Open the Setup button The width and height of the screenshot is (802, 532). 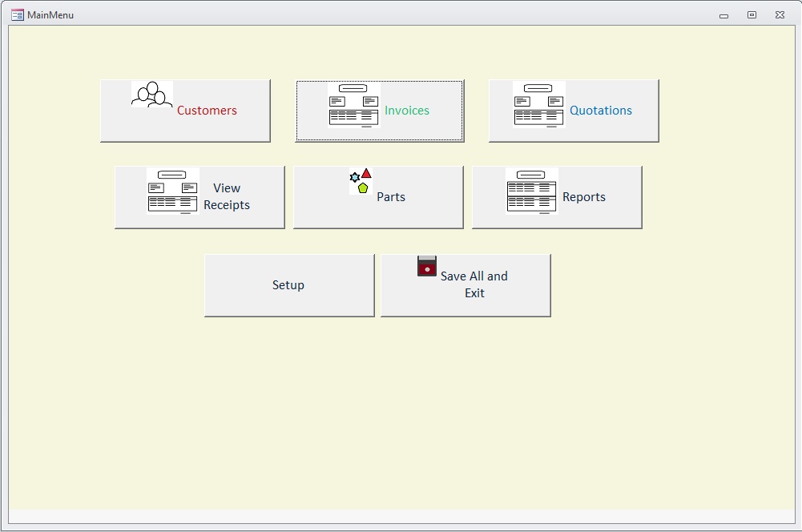tap(288, 285)
